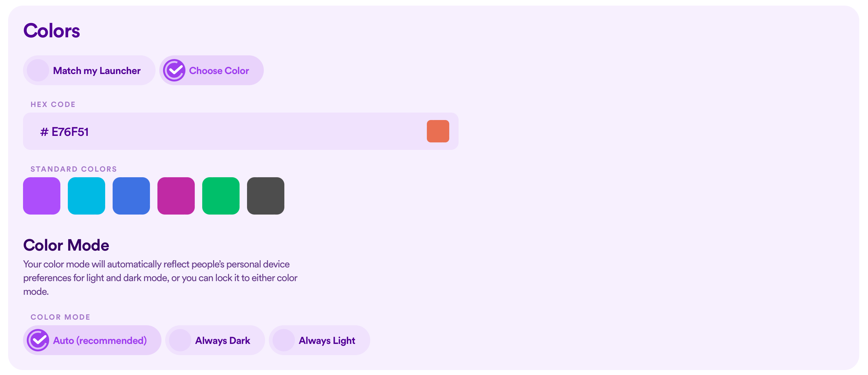Click the Choose Color label text
Screen dimensions: 868x375
(x=219, y=70)
